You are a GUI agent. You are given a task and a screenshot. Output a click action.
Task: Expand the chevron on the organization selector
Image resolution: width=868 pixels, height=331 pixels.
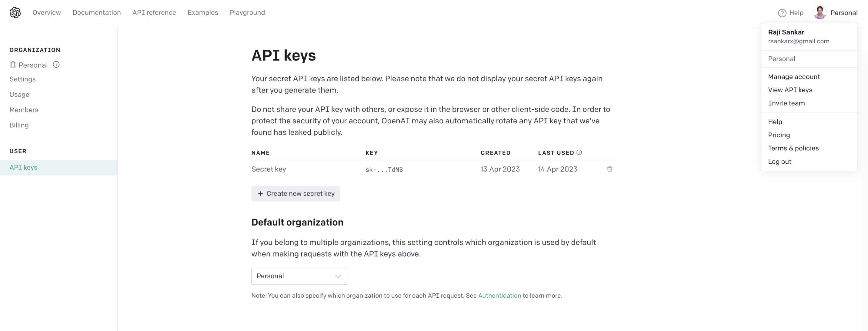tap(337, 276)
